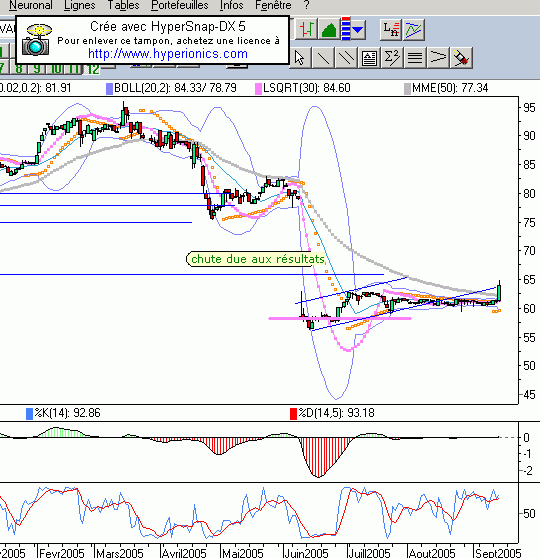The height and width of the screenshot is (558, 540).
Task: Open the ? help menu
Action: click(307, 5)
